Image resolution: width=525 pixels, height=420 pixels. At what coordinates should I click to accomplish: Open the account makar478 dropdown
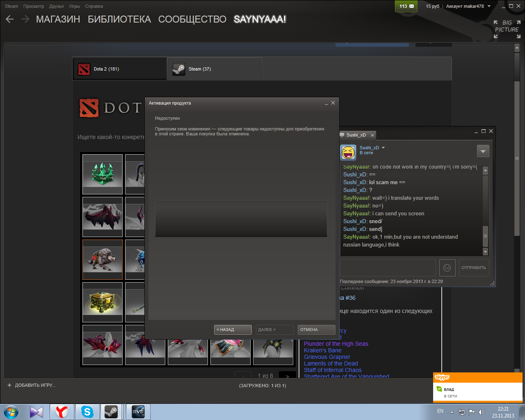point(468,6)
